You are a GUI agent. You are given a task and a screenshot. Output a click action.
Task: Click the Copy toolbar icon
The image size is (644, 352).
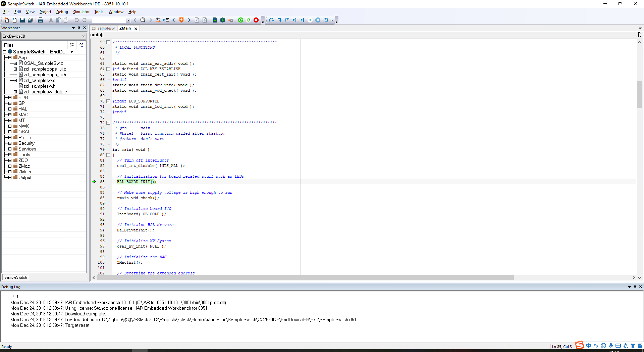58,20
